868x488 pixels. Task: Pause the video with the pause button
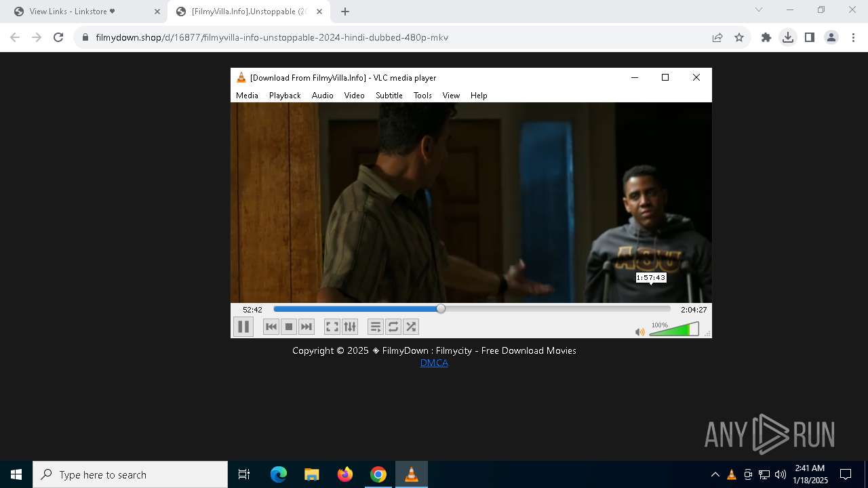(243, 327)
